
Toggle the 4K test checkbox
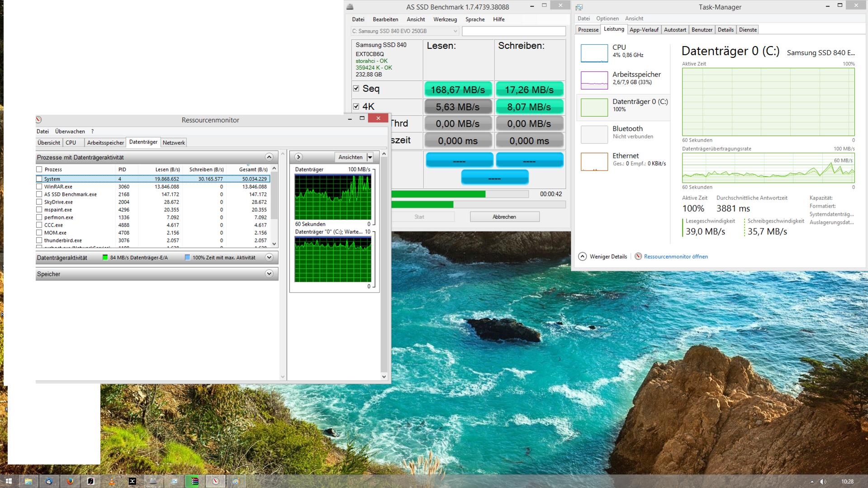[x=356, y=107]
